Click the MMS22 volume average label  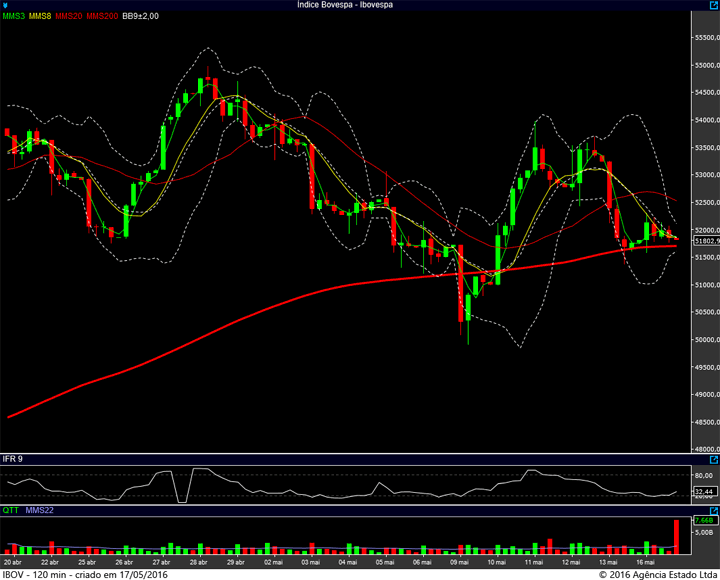tap(39, 510)
